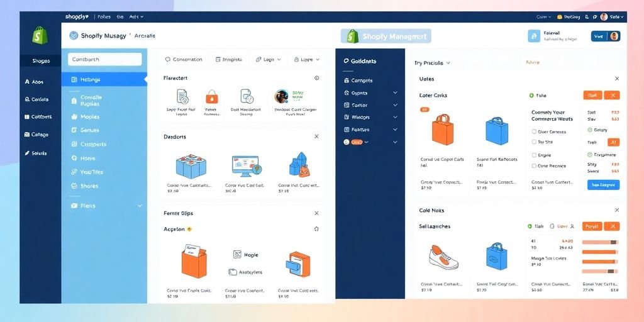Viewport: 644px width, 322px height.
Task: Click the Advre link
Action: (533, 62)
